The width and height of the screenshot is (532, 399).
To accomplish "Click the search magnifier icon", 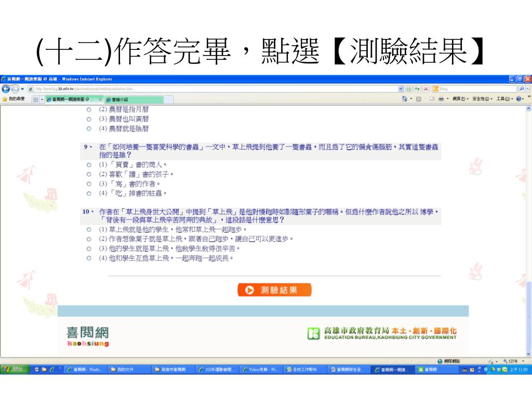I will (522, 89).
